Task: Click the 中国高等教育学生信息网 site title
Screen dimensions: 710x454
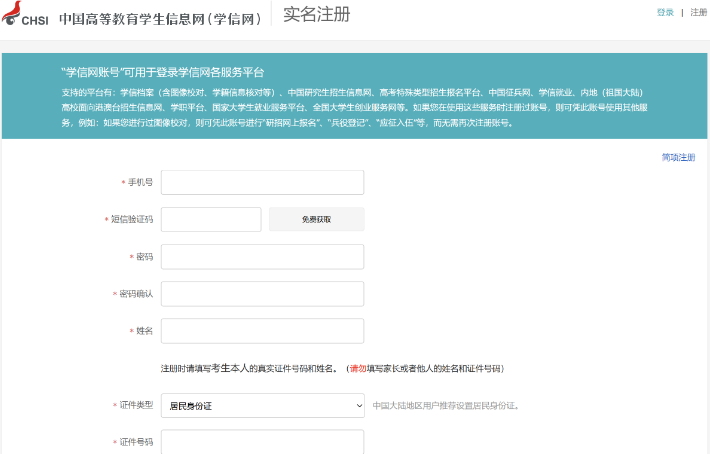Action: 160,18
